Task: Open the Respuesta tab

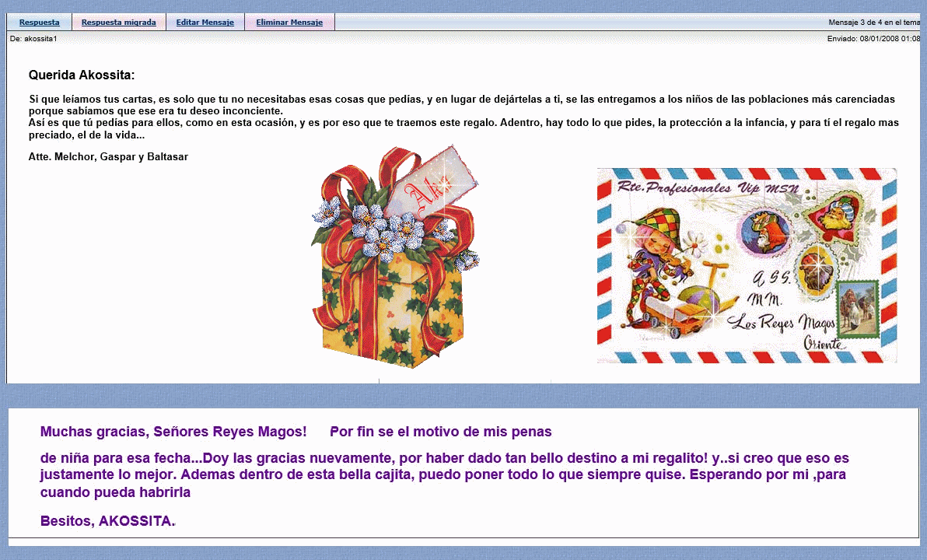Action: [x=39, y=23]
